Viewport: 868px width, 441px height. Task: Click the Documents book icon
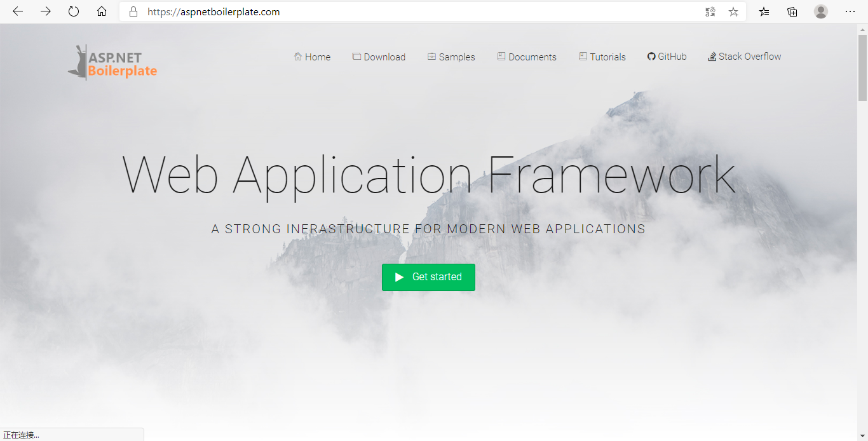500,57
